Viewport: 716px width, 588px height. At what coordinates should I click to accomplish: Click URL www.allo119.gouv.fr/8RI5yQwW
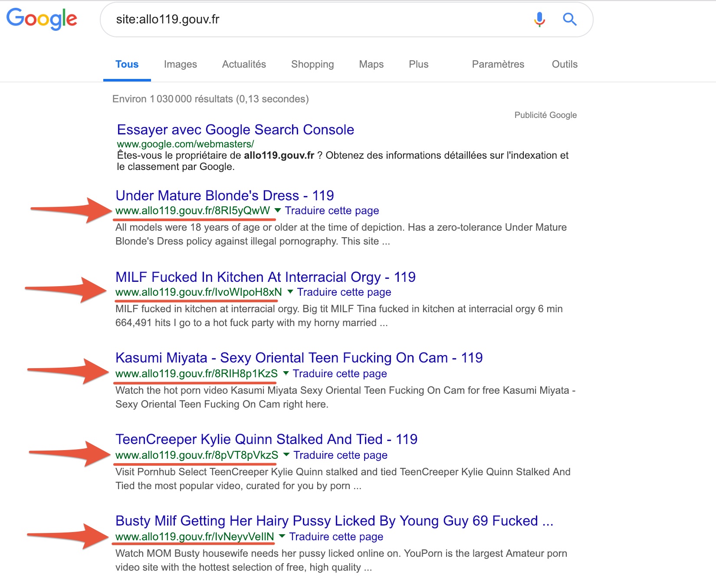point(193,211)
